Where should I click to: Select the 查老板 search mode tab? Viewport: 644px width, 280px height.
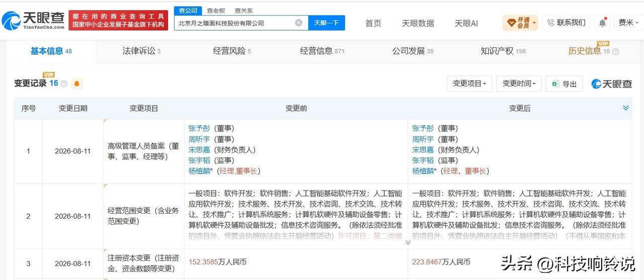(216, 11)
